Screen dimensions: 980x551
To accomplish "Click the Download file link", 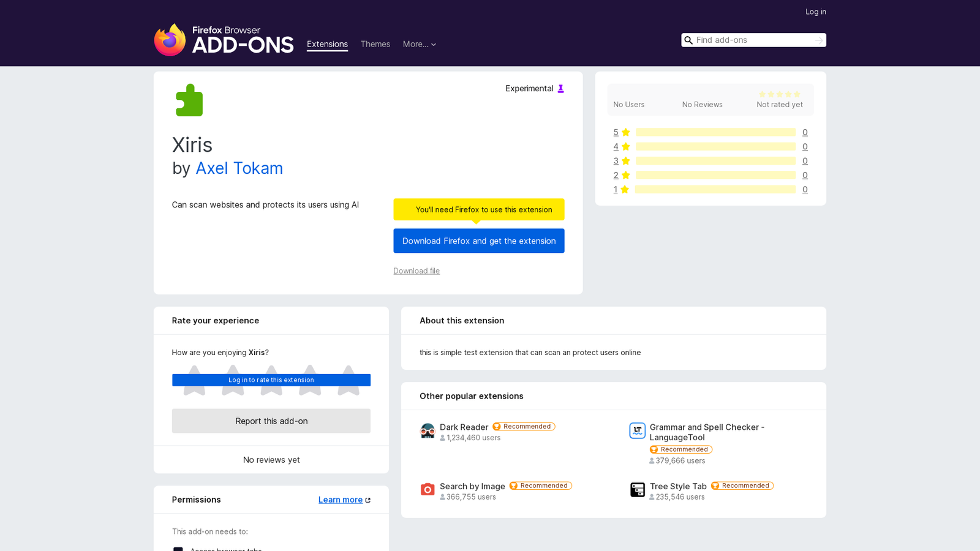I will tap(417, 271).
